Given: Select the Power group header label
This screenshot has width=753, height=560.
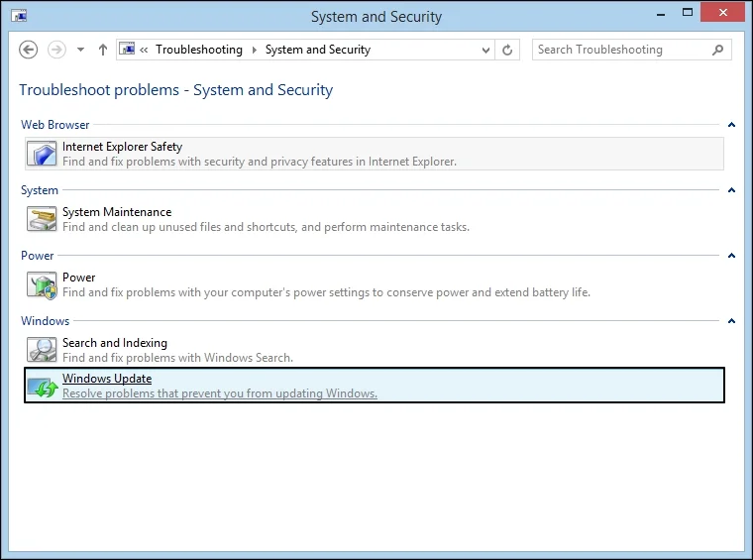Looking at the screenshot, I should [x=37, y=256].
